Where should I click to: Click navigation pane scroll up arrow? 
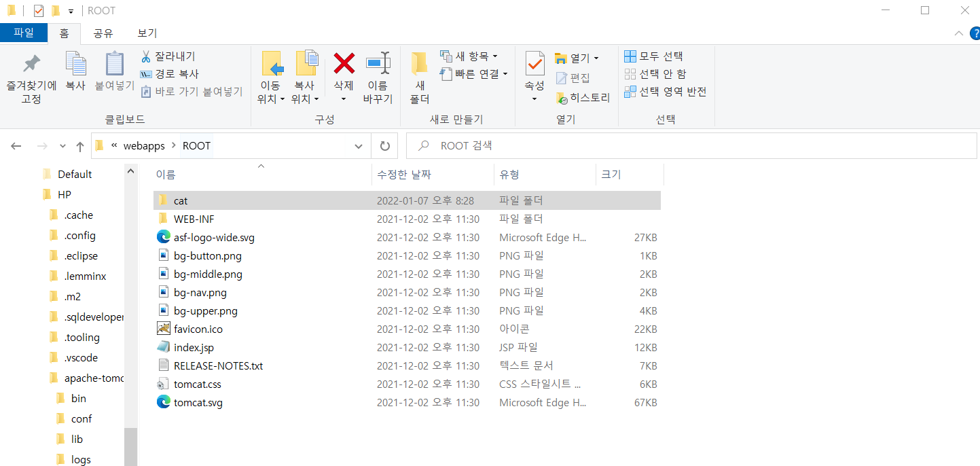point(131,171)
